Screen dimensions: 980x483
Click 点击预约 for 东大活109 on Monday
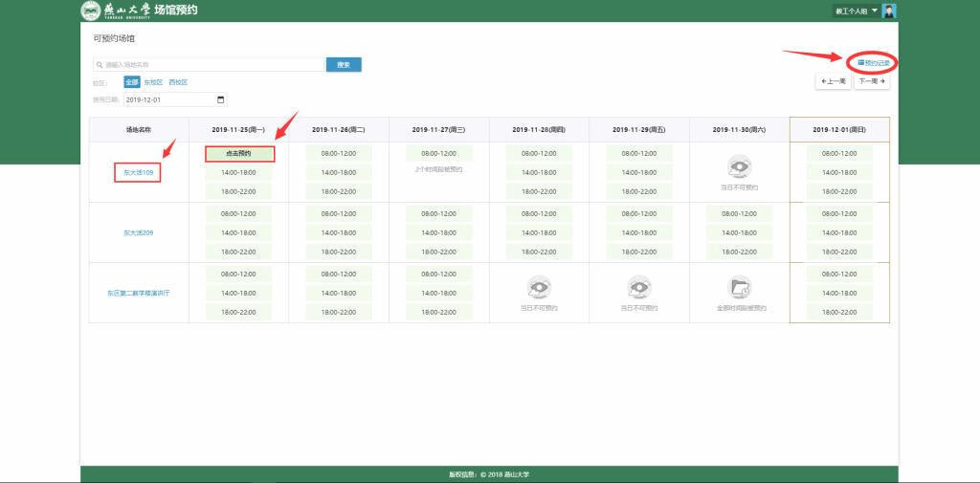click(x=238, y=153)
